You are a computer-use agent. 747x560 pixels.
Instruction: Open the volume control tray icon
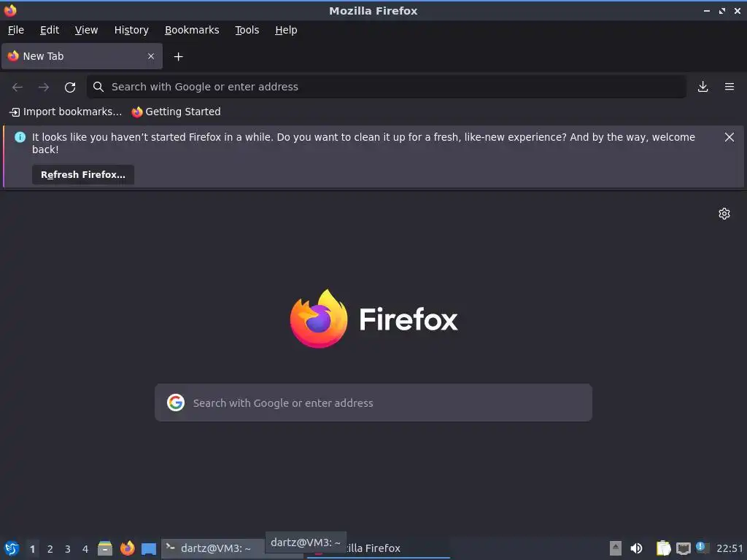(x=636, y=548)
